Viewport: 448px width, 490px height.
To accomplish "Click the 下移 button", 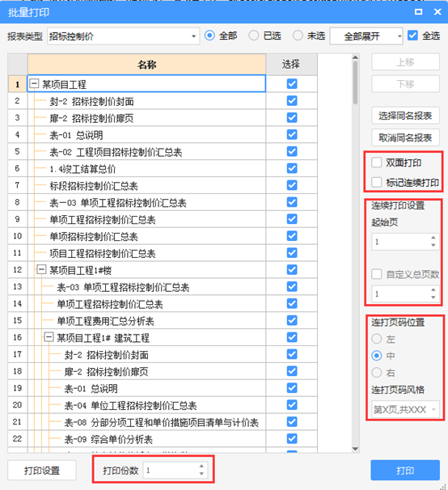I will click(405, 84).
